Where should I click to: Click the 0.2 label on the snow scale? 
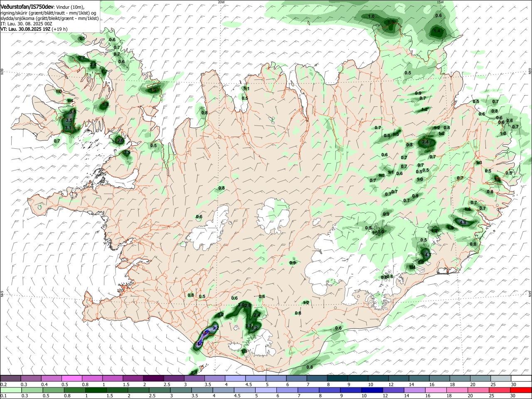pyautogui.click(x=4, y=384)
